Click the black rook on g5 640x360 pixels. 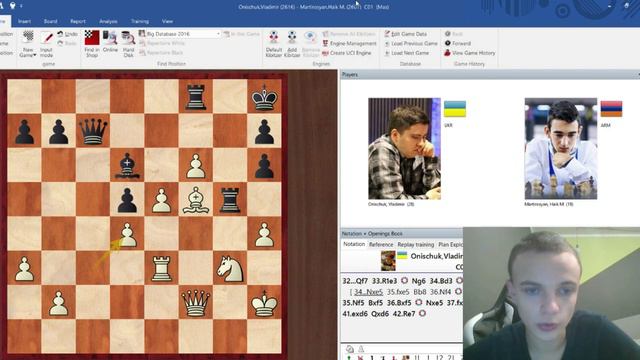(x=230, y=200)
